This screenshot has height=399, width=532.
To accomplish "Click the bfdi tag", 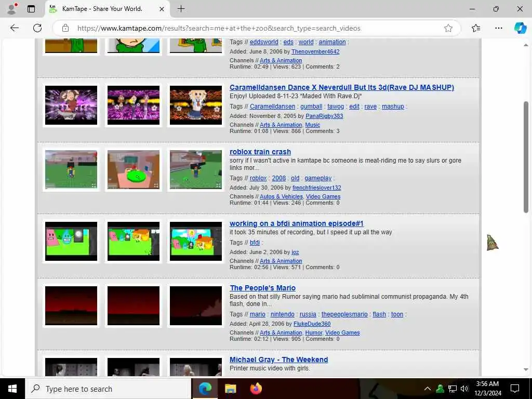I will [x=255, y=243].
